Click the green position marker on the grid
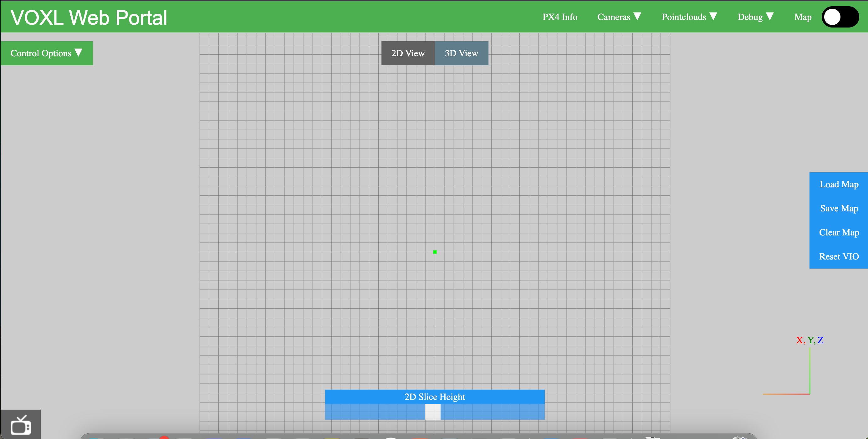 click(x=435, y=252)
